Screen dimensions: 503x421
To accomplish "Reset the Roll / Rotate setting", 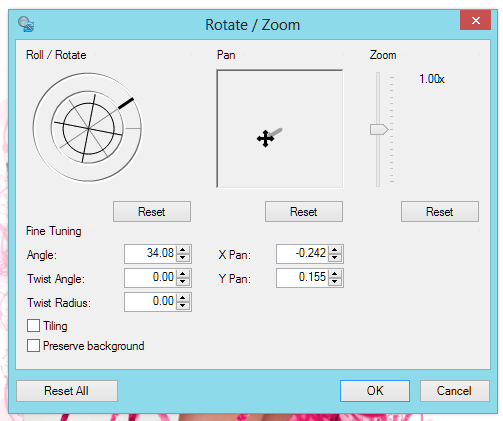I will (x=152, y=211).
